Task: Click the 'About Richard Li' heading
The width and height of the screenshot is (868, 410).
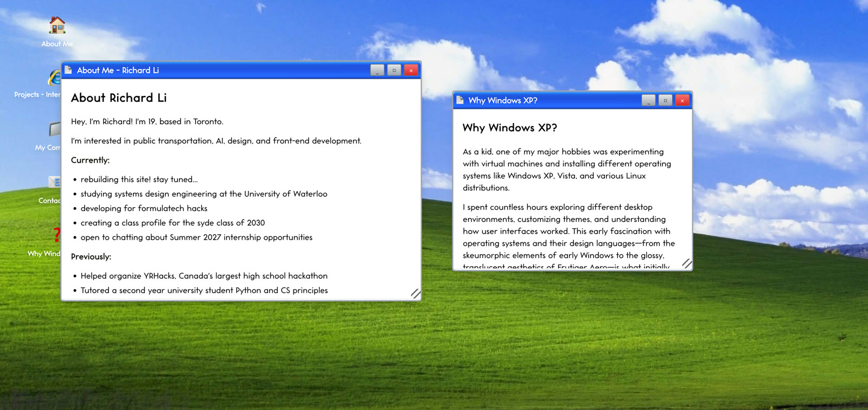Action: [x=119, y=98]
